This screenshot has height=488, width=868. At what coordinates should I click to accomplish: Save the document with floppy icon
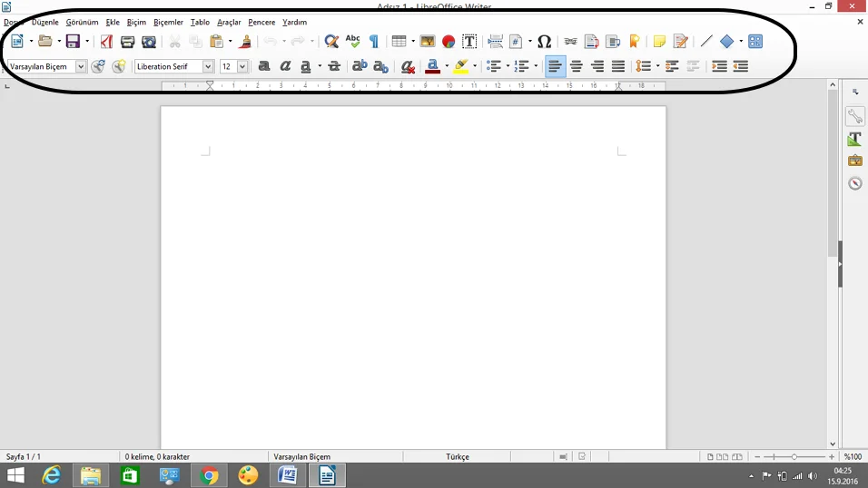(73, 41)
